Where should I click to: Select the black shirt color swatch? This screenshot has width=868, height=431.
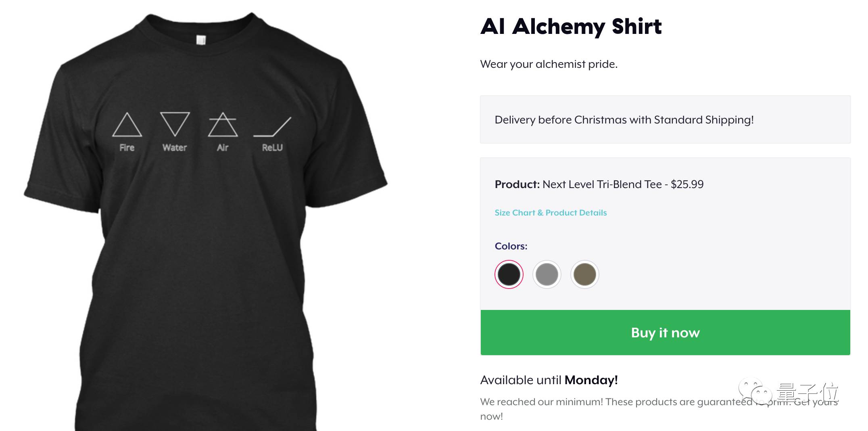tap(509, 274)
